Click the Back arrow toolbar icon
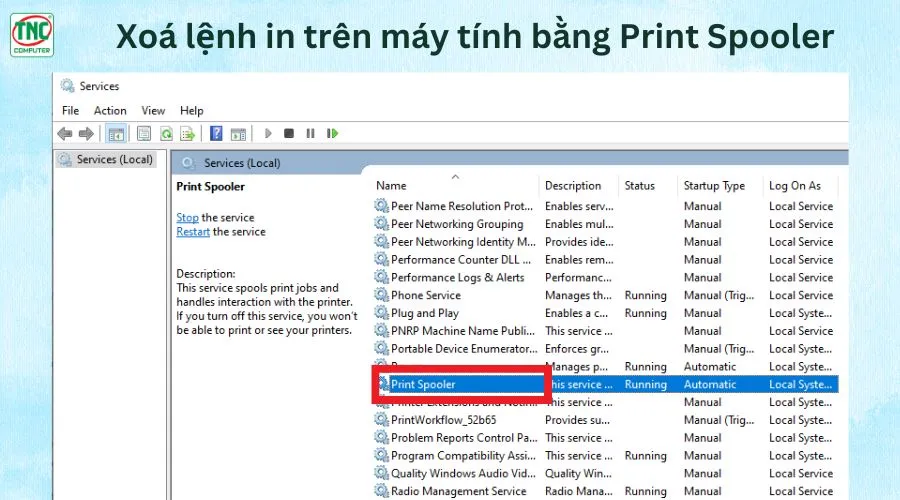Viewport: 900px width, 500px height. tap(65, 134)
